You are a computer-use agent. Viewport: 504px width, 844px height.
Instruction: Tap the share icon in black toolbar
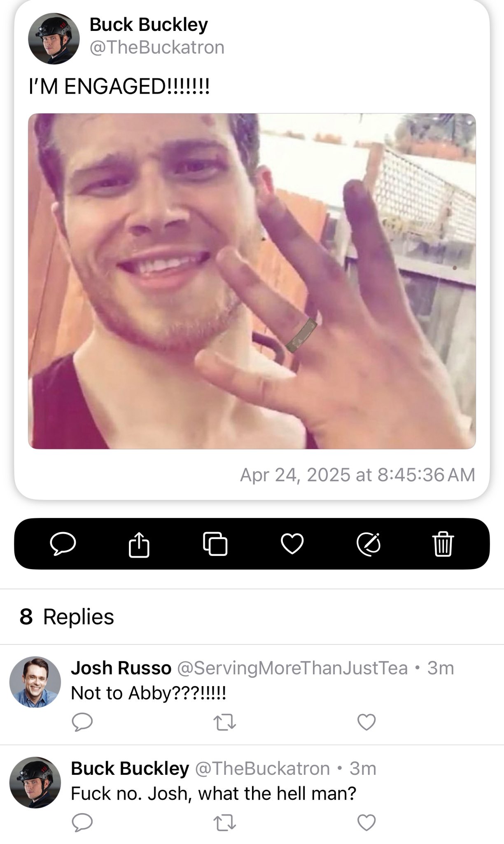pyautogui.click(x=139, y=544)
